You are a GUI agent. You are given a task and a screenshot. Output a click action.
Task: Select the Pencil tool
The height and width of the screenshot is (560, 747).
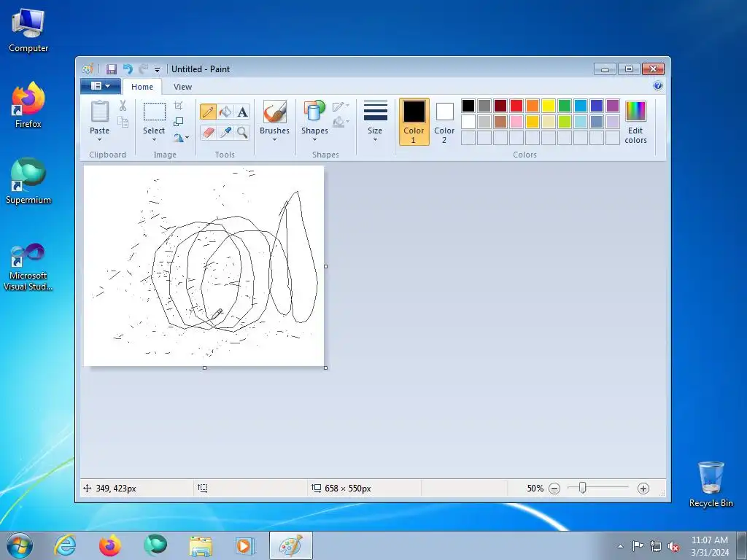[x=208, y=112]
